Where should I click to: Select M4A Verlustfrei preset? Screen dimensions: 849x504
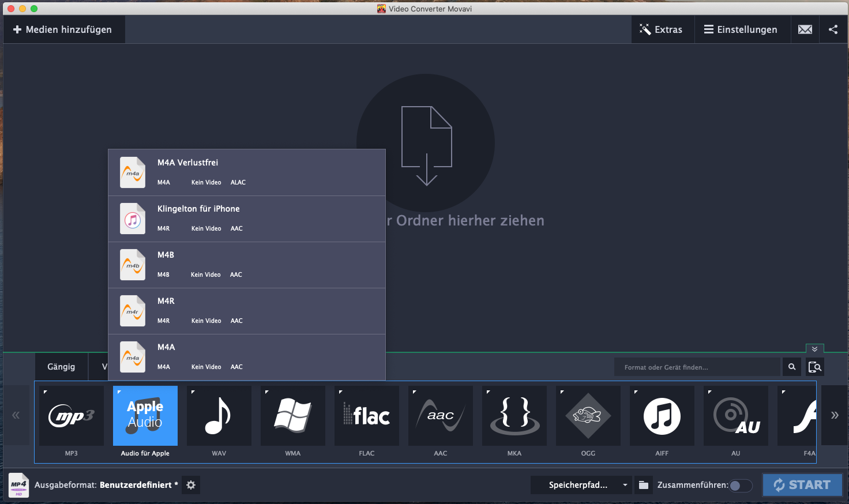click(x=247, y=172)
